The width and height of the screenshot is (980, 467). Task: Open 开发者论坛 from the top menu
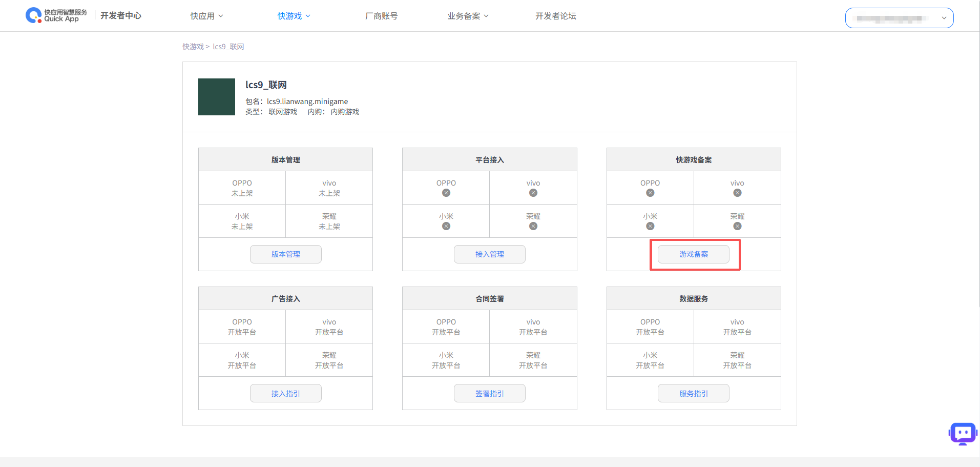pyautogui.click(x=555, y=16)
